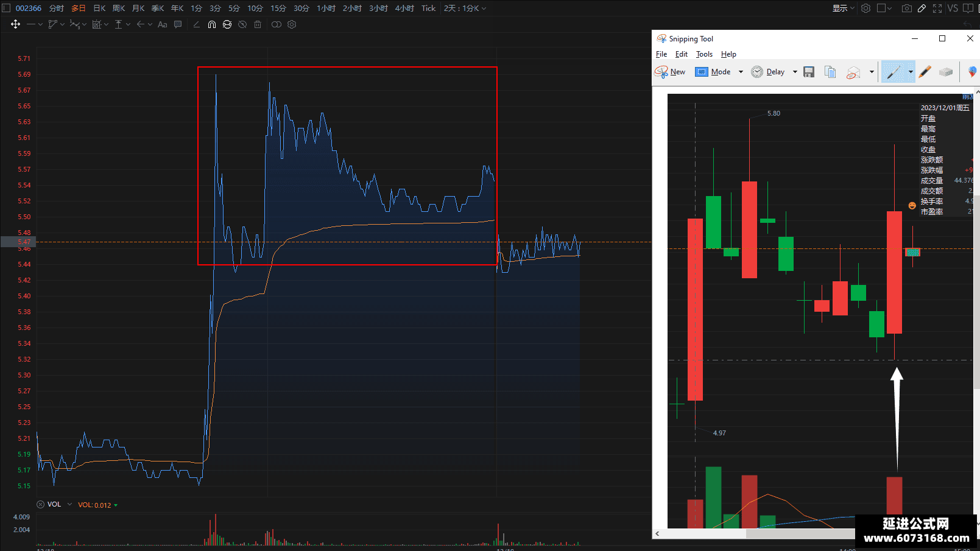
Task: Select the text annotation Aa tool
Action: click(x=163, y=24)
